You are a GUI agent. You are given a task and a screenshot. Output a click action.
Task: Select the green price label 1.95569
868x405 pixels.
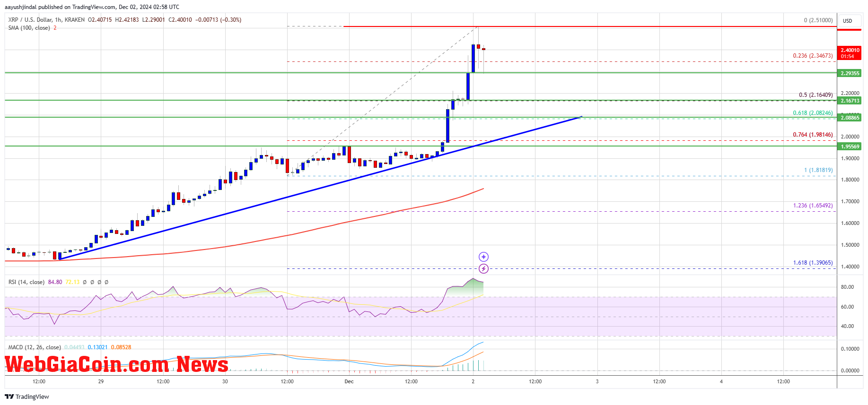click(850, 146)
